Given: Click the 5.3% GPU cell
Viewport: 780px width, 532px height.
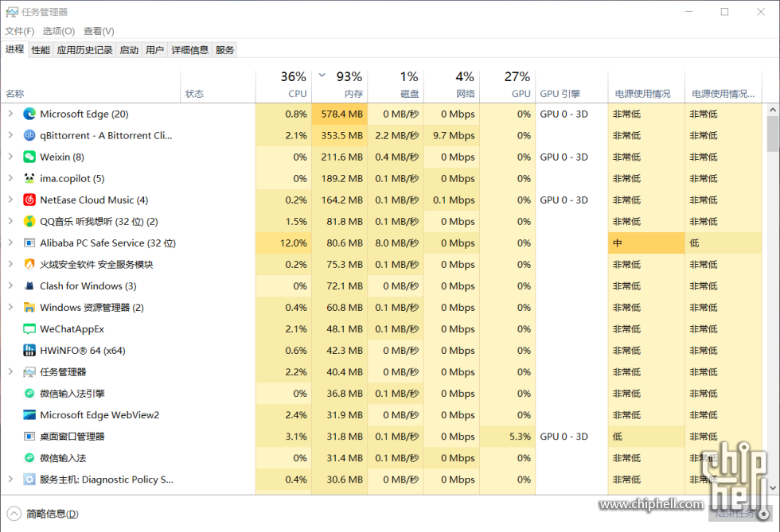Looking at the screenshot, I should pos(508,437).
